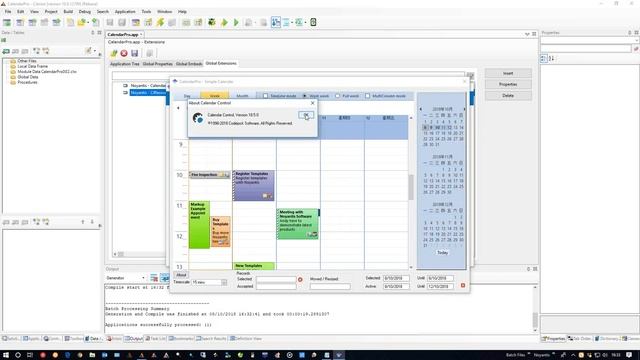The height and width of the screenshot is (360, 640).
Task: Click the first green run arrow in toolbar
Action: pyautogui.click(x=224, y=22)
